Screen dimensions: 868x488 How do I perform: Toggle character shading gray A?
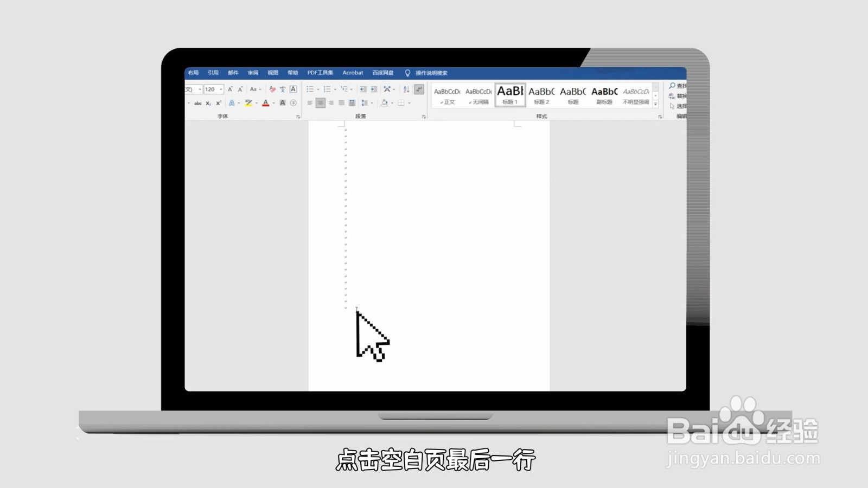click(x=283, y=103)
